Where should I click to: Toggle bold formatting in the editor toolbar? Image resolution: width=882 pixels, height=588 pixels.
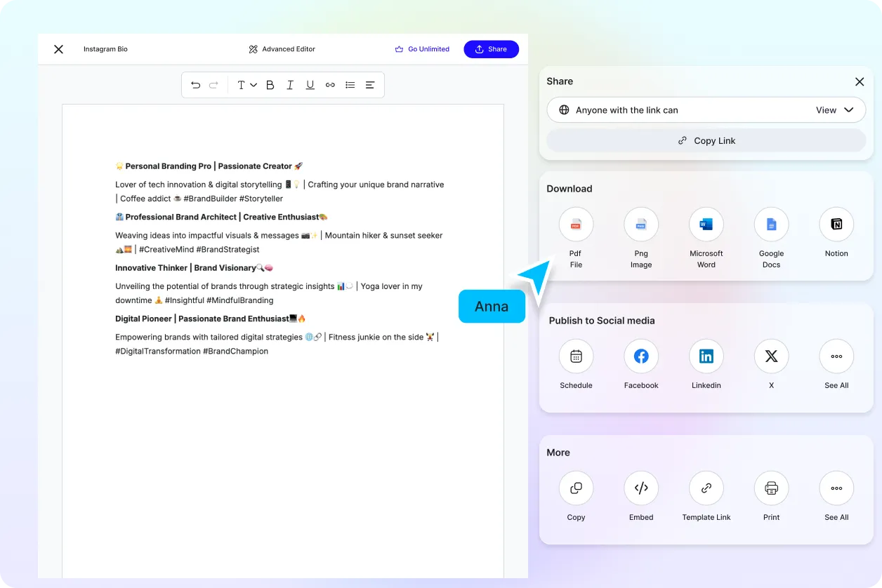pyautogui.click(x=270, y=84)
